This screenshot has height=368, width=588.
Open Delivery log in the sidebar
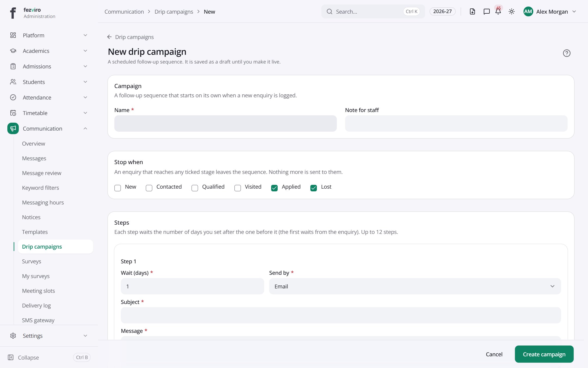pos(36,306)
